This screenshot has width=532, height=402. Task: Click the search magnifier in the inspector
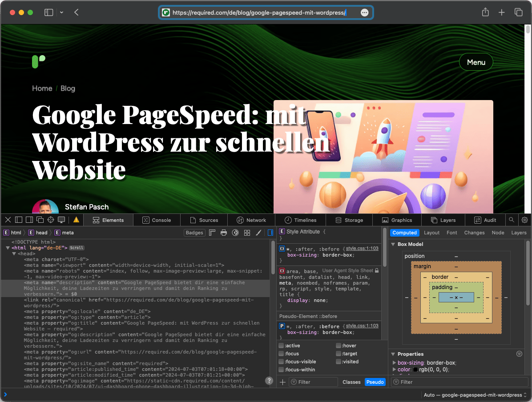click(x=512, y=220)
